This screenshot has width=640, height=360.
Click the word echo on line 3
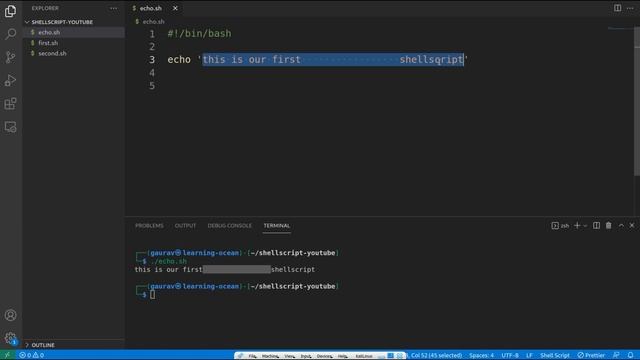179,60
